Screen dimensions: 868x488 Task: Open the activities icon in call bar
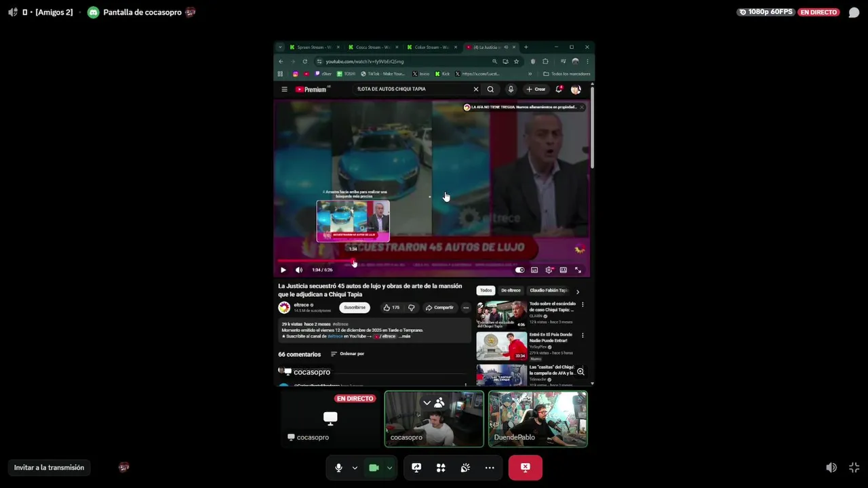441,468
